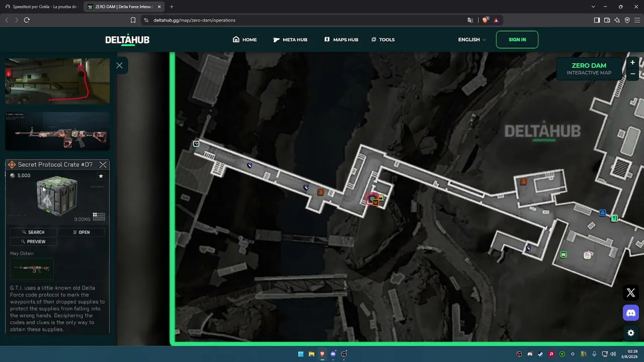644x362 pixels.
Task: Open File Explorer from the taskbar
Action: point(311,354)
